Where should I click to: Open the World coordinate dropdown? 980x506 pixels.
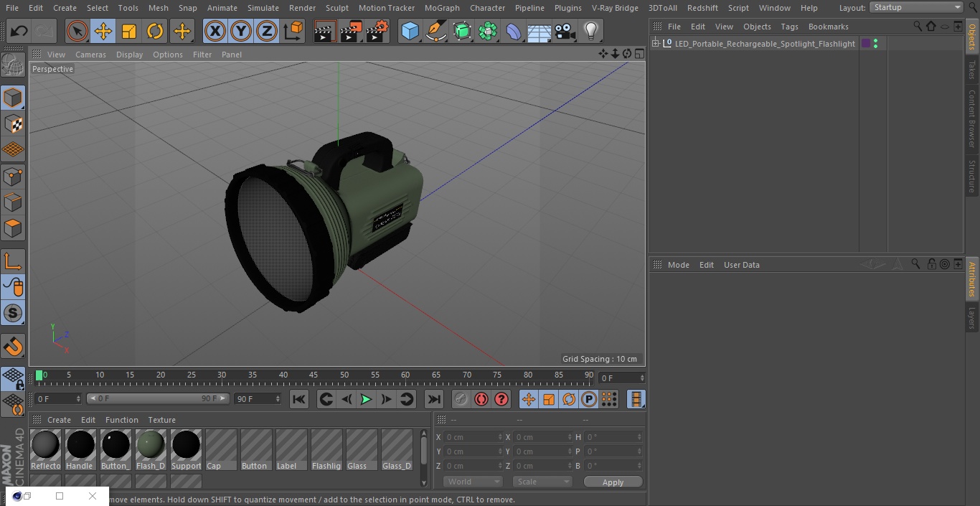[472, 482]
